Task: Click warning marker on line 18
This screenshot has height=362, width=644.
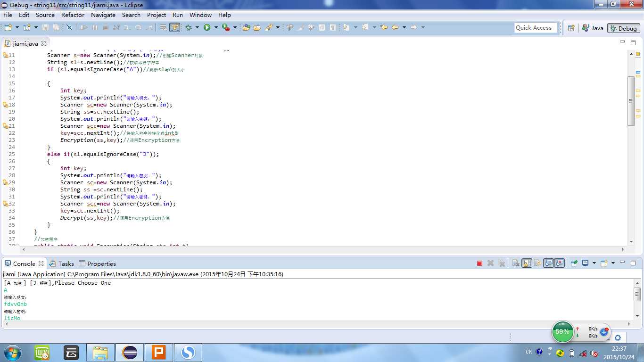Action: pyautogui.click(x=5, y=105)
